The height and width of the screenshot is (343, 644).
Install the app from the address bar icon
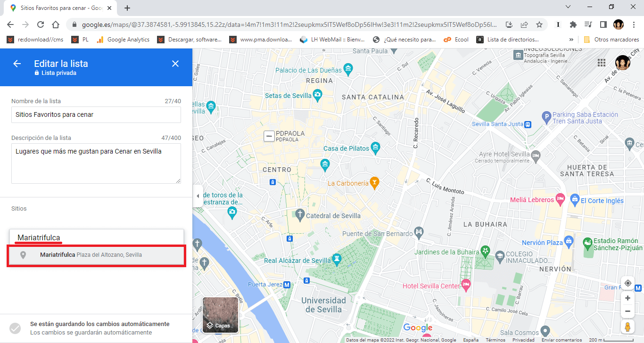(509, 24)
